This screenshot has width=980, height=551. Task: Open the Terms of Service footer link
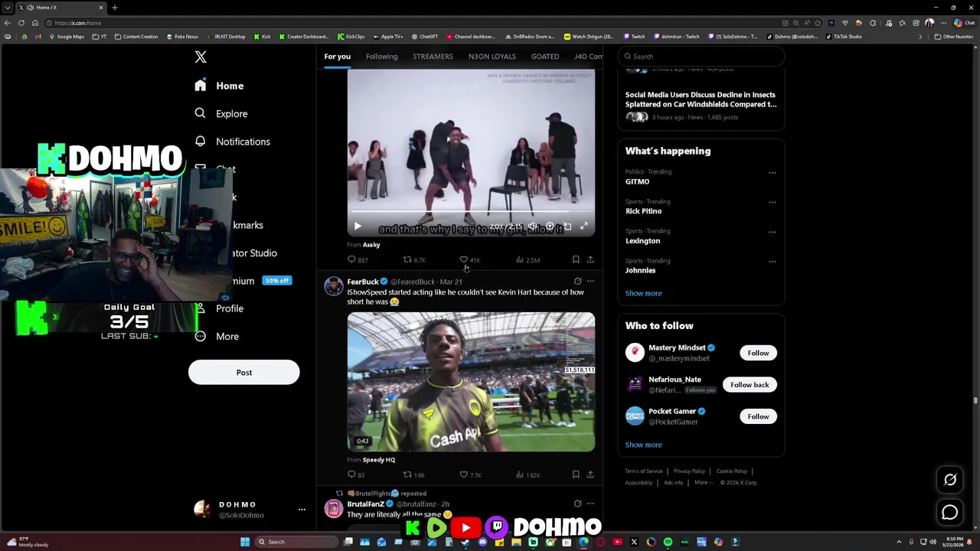coord(643,471)
